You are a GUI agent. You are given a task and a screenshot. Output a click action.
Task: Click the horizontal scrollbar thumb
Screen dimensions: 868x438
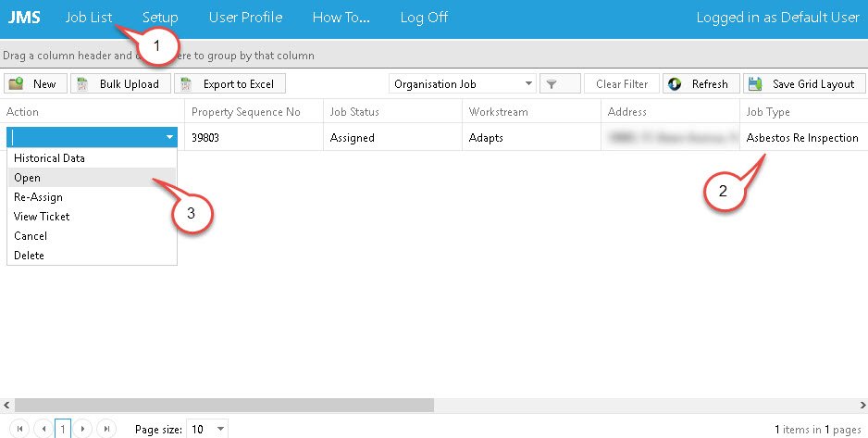pos(224,406)
